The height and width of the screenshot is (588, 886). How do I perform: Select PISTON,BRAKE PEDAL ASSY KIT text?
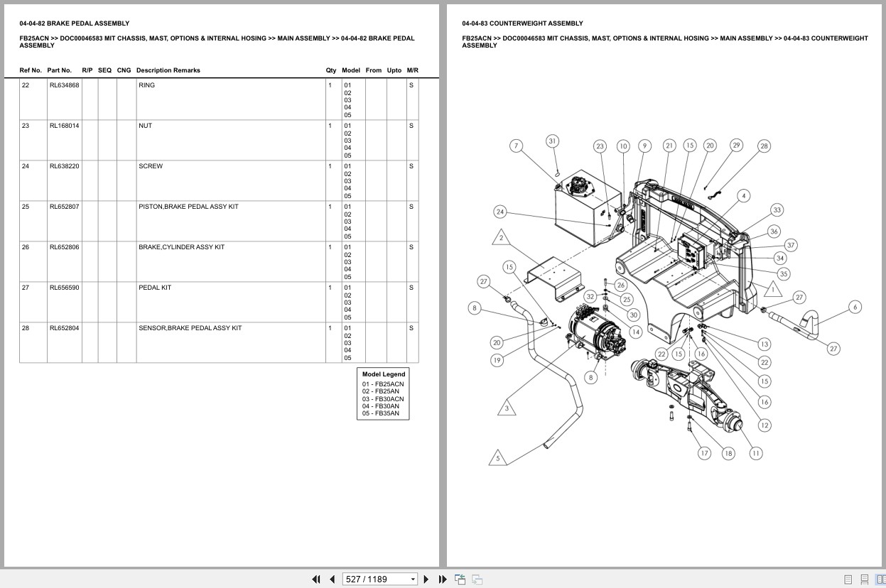pyautogui.click(x=188, y=207)
